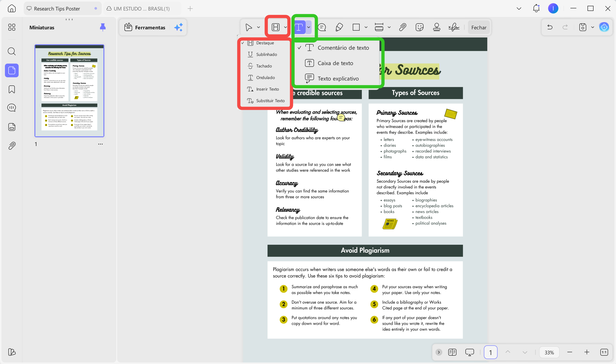
Task: Zoom out with minus button
Action: pos(570,352)
